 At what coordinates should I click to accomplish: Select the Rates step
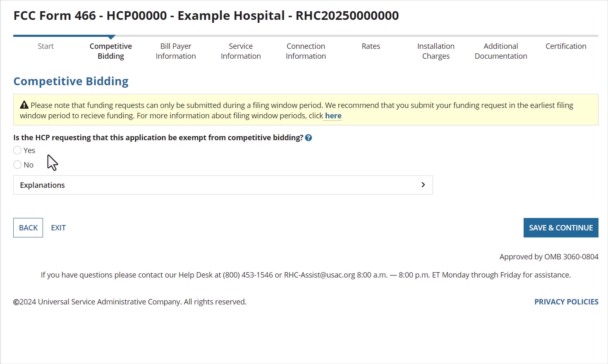[x=371, y=46]
